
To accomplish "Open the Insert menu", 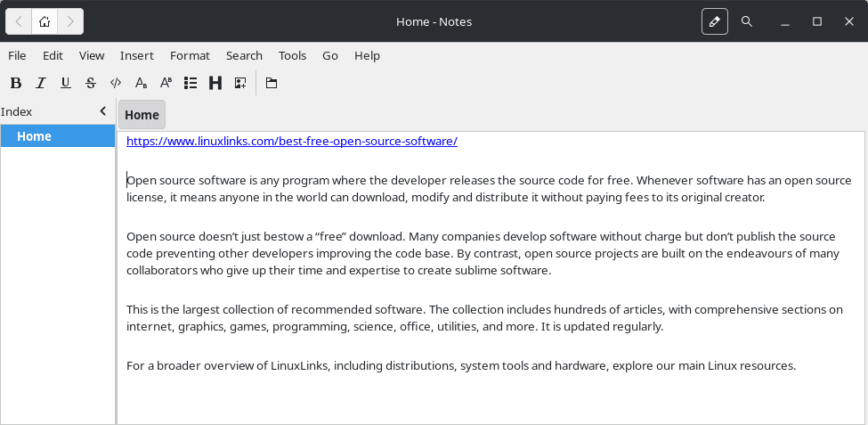I will click(137, 55).
